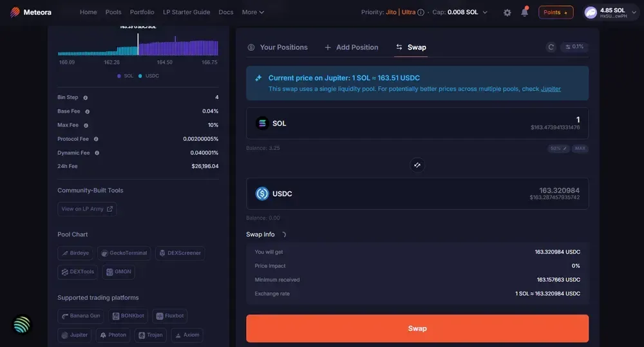Image resolution: width=644 pixels, height=347 pixels.
Task: Go to Home page
Action: pos(88,12)
